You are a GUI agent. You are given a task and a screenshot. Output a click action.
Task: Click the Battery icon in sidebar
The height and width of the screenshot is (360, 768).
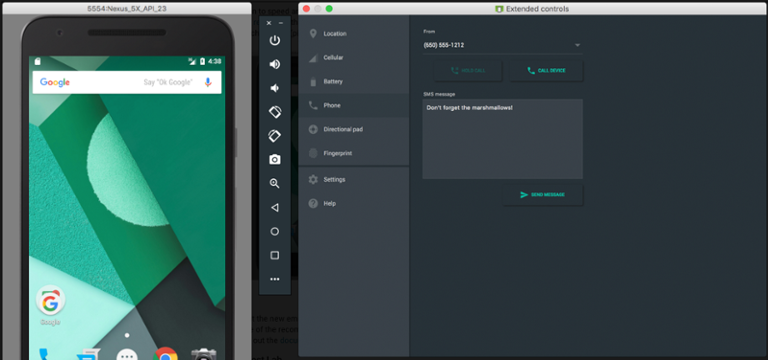pyautogui.click(x=313, y=82)
